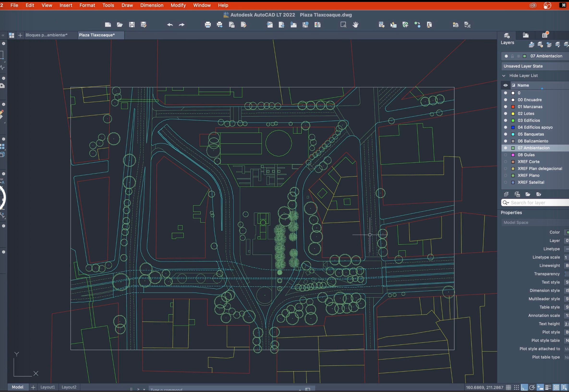Open the Draw menu
Viewport: 569px width, 392px height.
pos(127,5)
